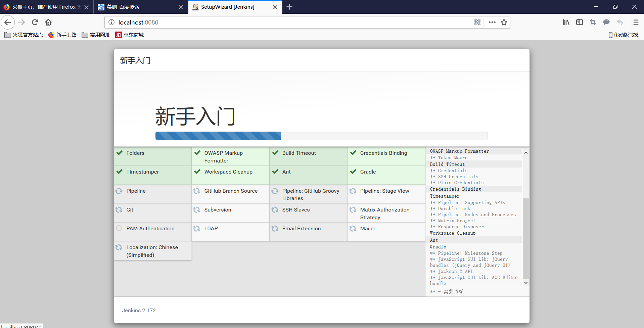Open the 火狐官方站点 bookmark folder
644x328 pixels.
click(24, 35)
